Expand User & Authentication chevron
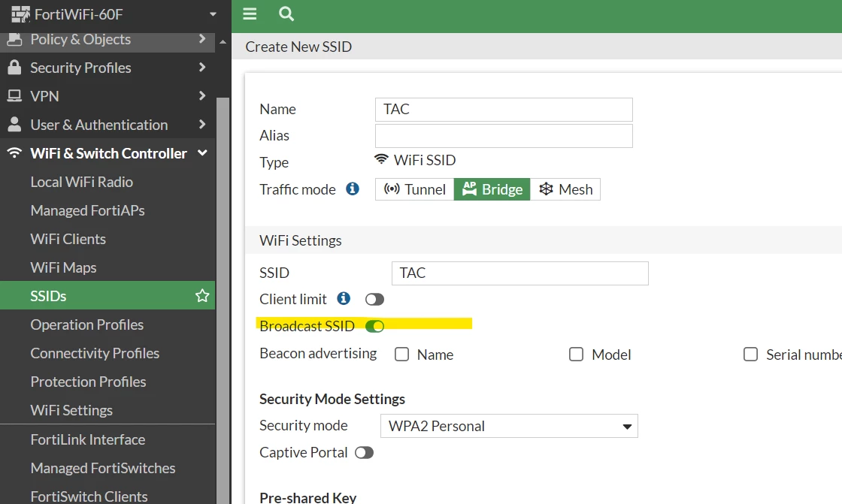Screen dimensions: 842x504 pyautogui.click(x=202, y=124)
